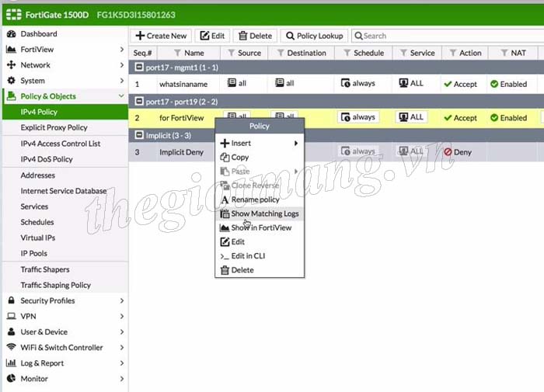Viewport: 544px width, 392px height.
Task: Select Show Matching Logs from context menu
Action: coord(264,213)
